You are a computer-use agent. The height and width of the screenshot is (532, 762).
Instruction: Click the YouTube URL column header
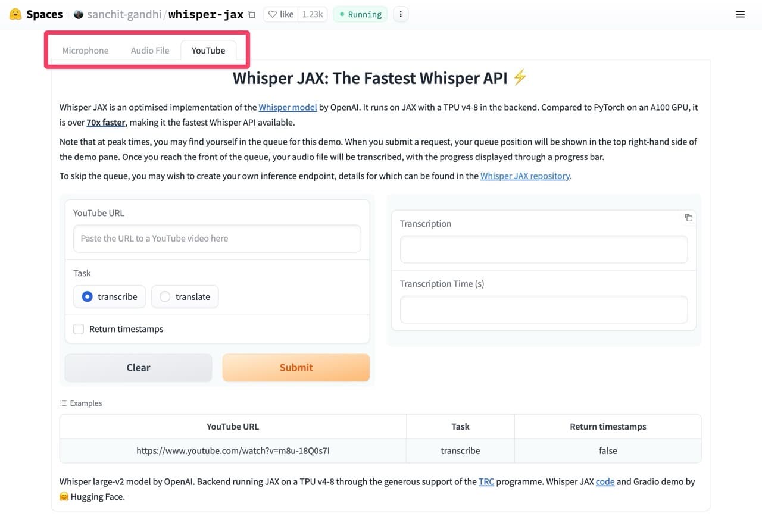click(x=233, y=427)
